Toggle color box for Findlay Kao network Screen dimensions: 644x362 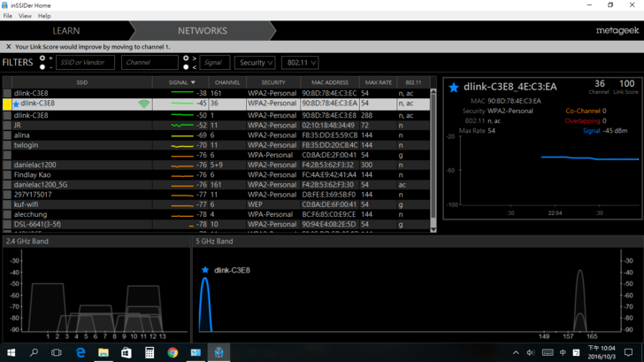tap(7, 174)
